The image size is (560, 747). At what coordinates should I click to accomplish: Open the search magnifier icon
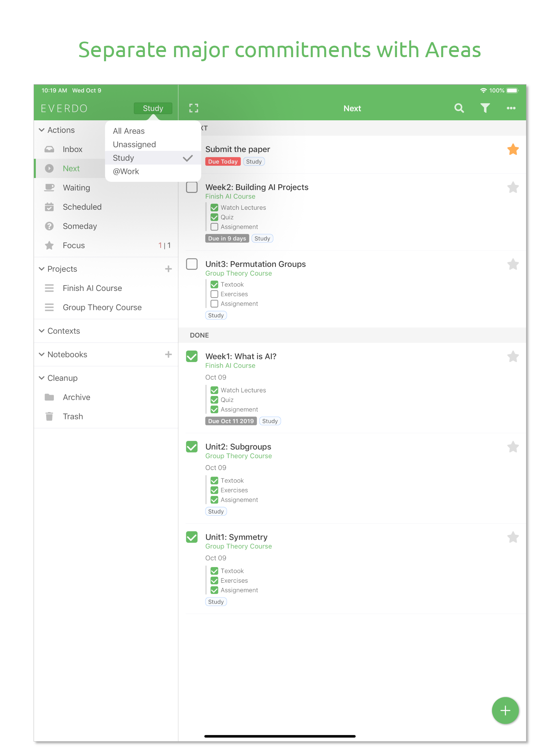point(459,108)
